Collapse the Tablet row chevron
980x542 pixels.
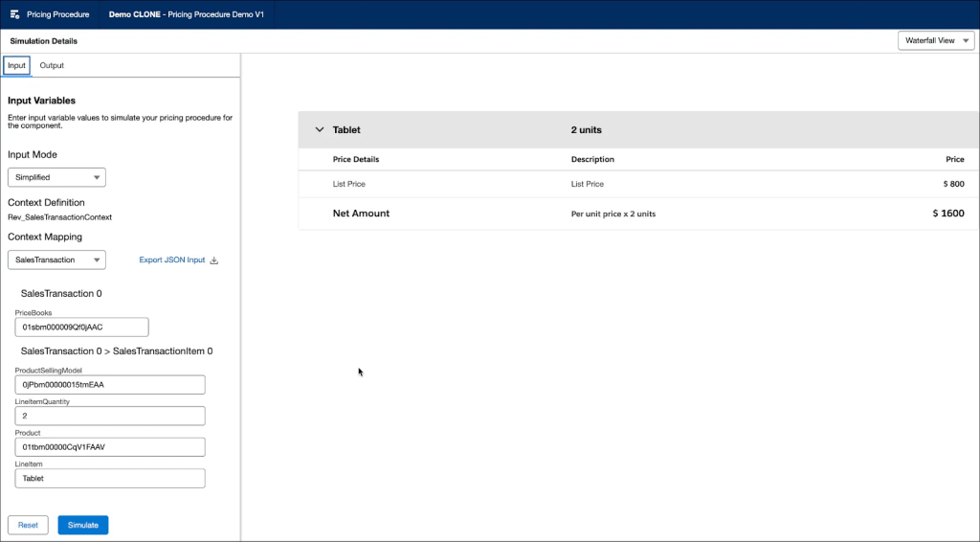click(x=320, y=130)
